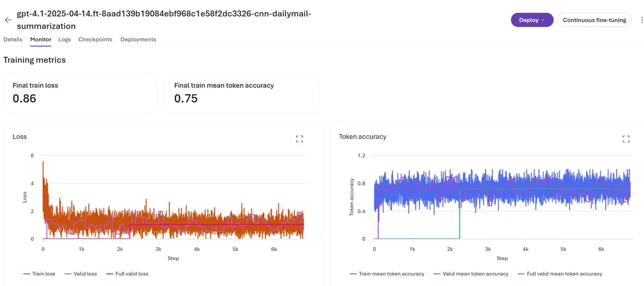The image size is (644, 286).
Task: Toggle Valid loss series in legend
Action: point(80,274)
